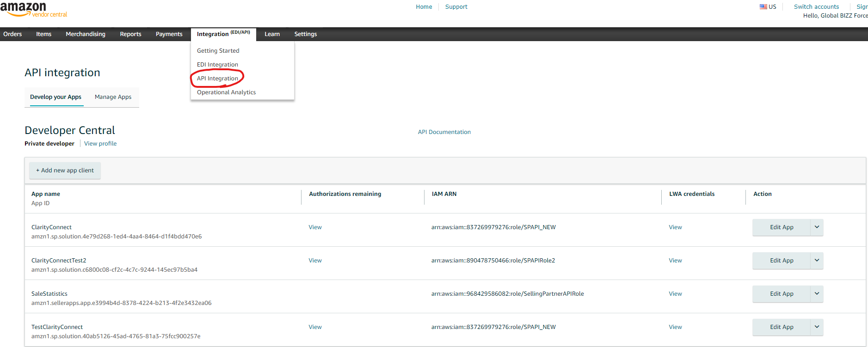Click the ClarityConnect app name
Screen dimensions: 868x347
click(51, 227)
